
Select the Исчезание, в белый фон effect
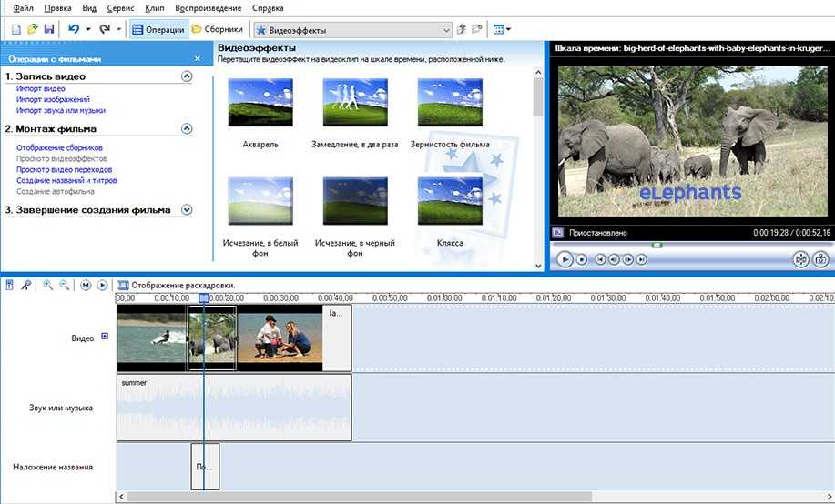click(x=260, y=201)
